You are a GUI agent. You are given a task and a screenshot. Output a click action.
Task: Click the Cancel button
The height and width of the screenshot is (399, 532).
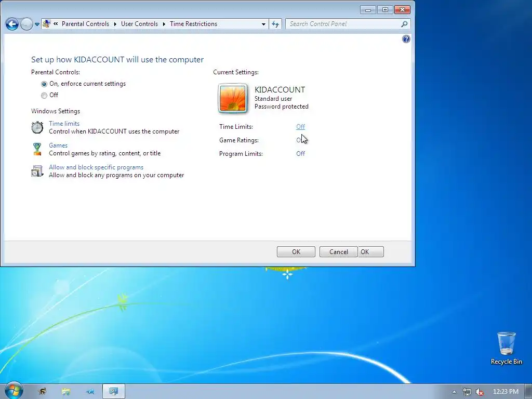(339, 252)
